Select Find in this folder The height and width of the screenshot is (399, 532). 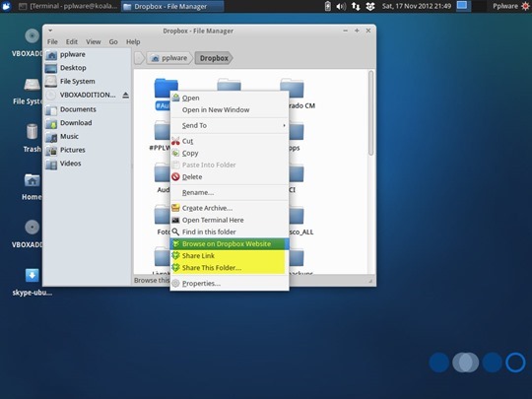(x=230, y=233)
